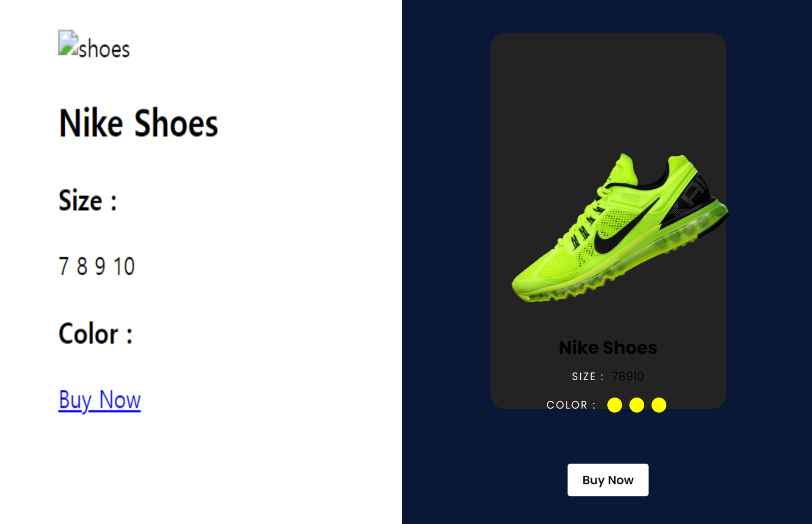Choose the first yellow color dot
812x524 pixels.
(615, 405)
